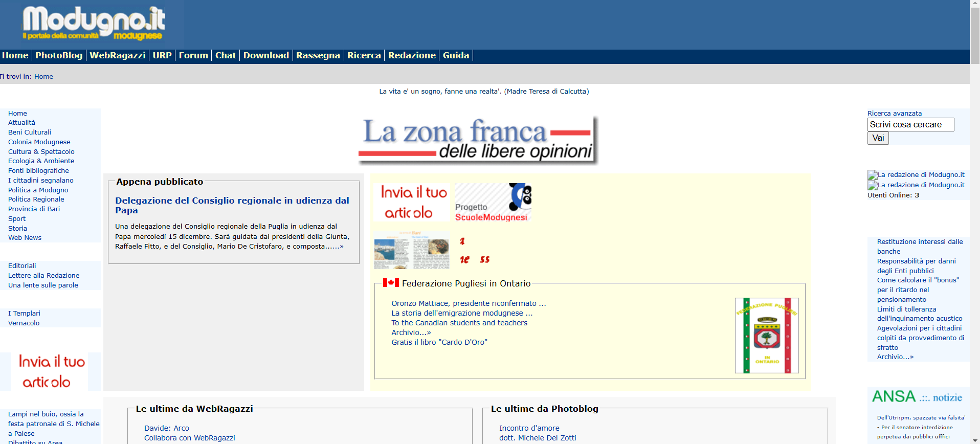
Task: Focus the 'Scrivi cosa cercare' search field
Action: pyautogui.click(x=910, y=125)
